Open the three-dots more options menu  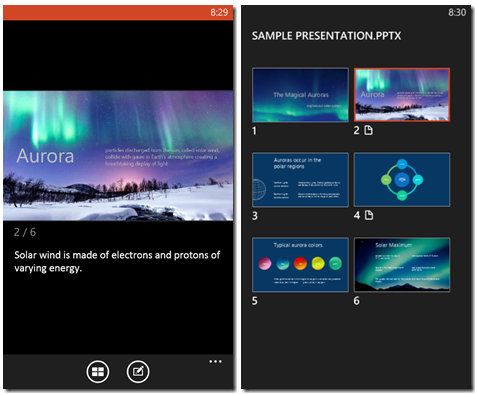tap(215, 361)
